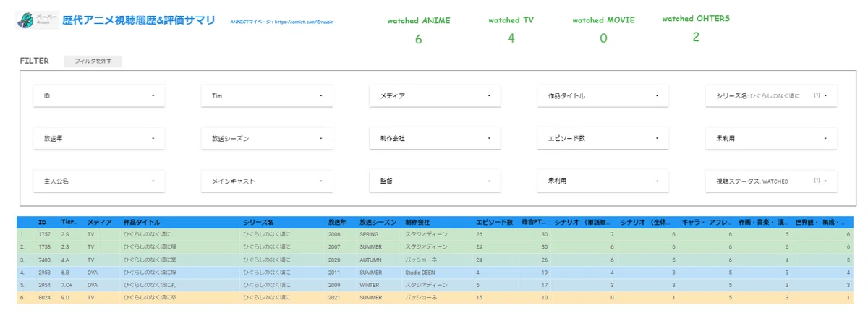Viewport: 868px width, 313px height.
Task: Select ID cell 2954 in the table
Action: pos(43,285)
